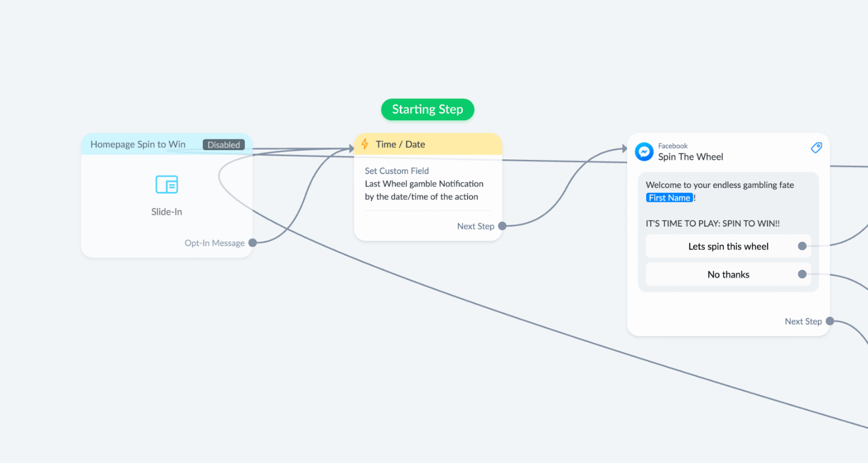
Task: Click the Facebook Messenger icon
Action: coord(644,152)
